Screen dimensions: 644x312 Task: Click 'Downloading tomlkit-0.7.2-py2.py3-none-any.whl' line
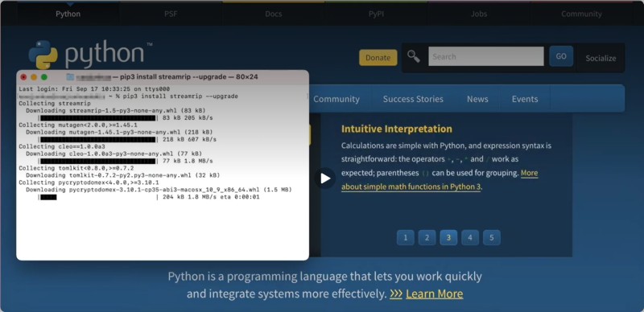tap(123, 175)
